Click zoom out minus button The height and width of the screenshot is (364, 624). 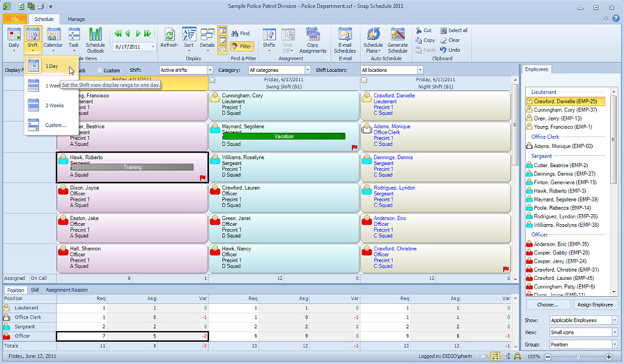point(548,357)
